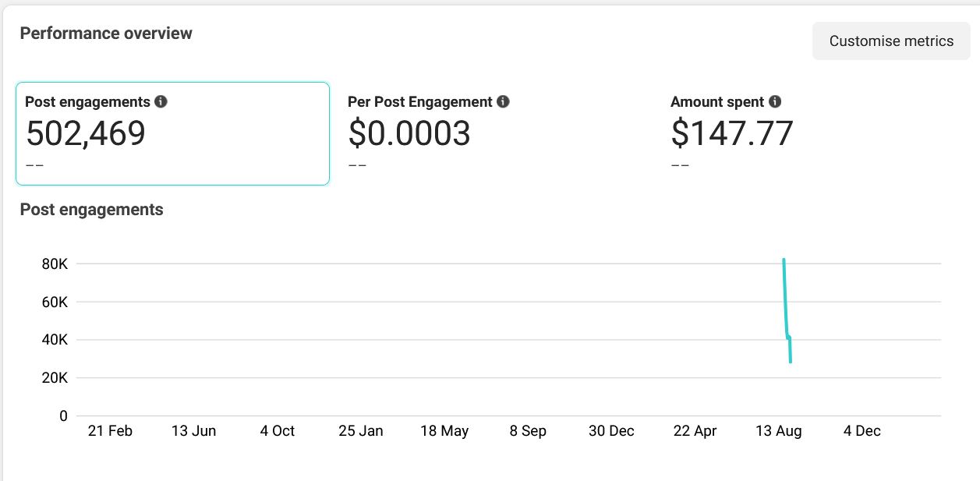Image resolution: width=980 pixels, height=481 pixels.
Task: Select the Per Post Engagement metric card
Action: click(x=496, y=133)
